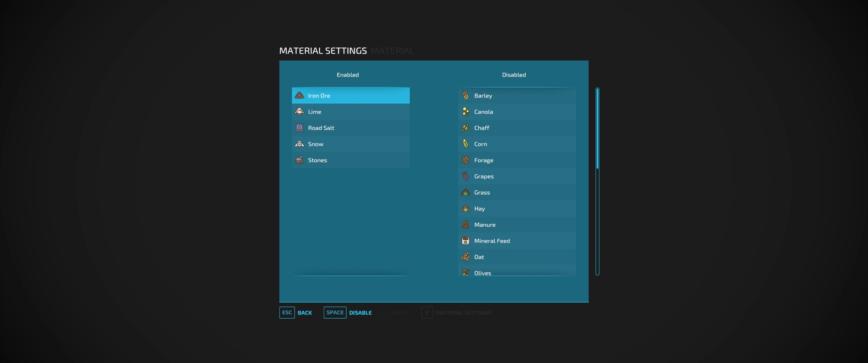Open the MATERIAL SETTINGS heading tab
868x363 pixels.
pyautogui.click(x=323, y=51)
